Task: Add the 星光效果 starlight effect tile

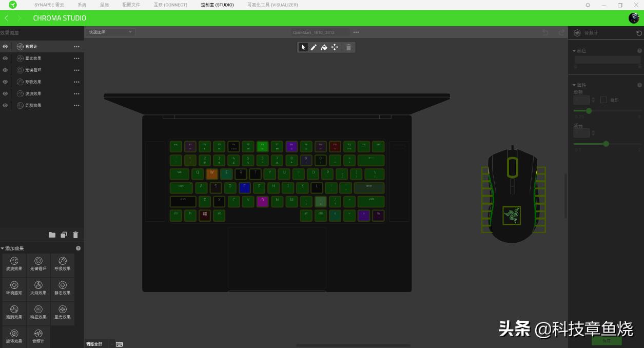Action: click(x=63, y=313)
